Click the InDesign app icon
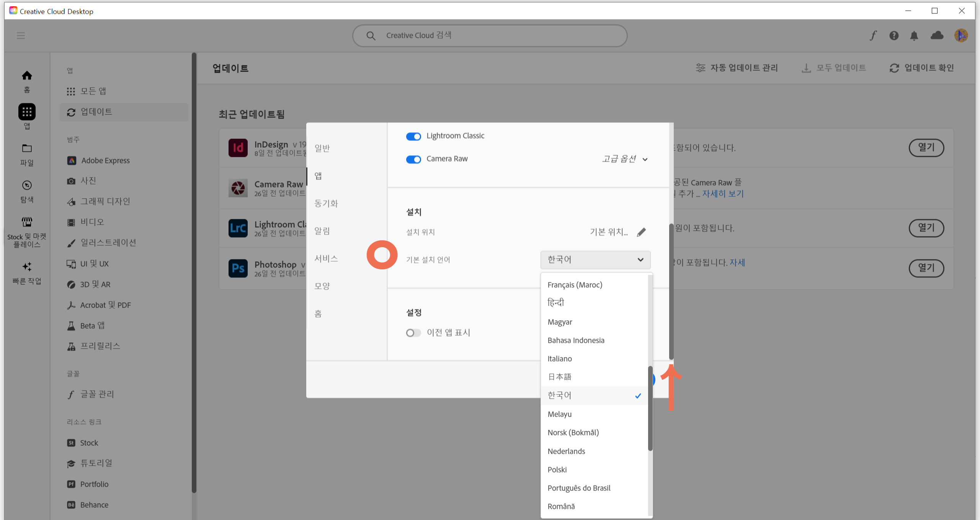This screenshot has height=520, width=980. (238, 148)
